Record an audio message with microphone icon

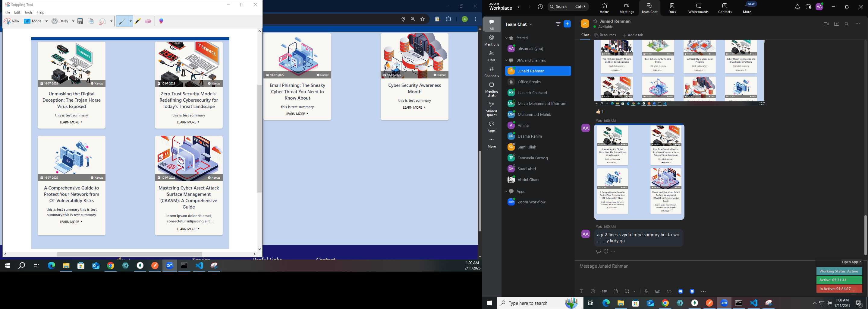click(646, 291)
